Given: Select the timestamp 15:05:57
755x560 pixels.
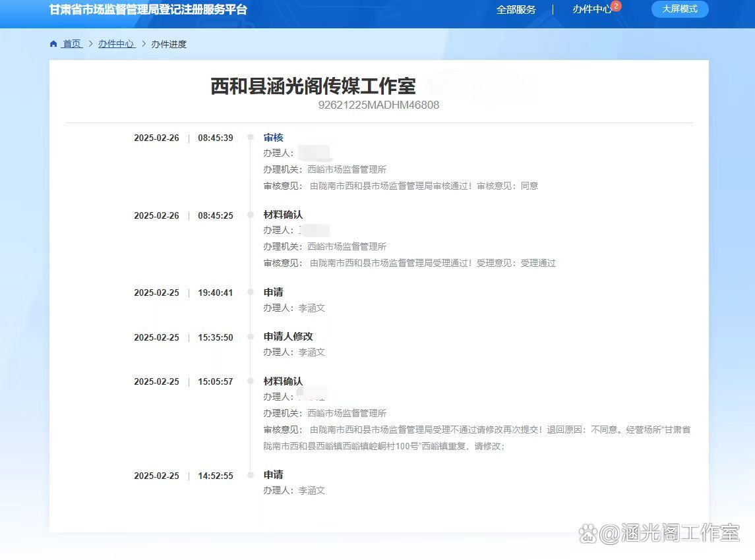Looking at the screenshot, I should (x=215, y=381).
